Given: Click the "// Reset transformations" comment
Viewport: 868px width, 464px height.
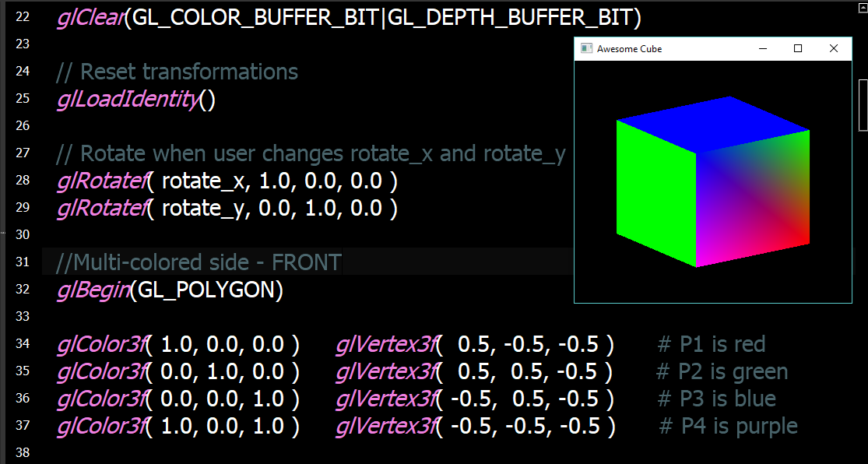Looking at the screenshot, I should [177, 72].
